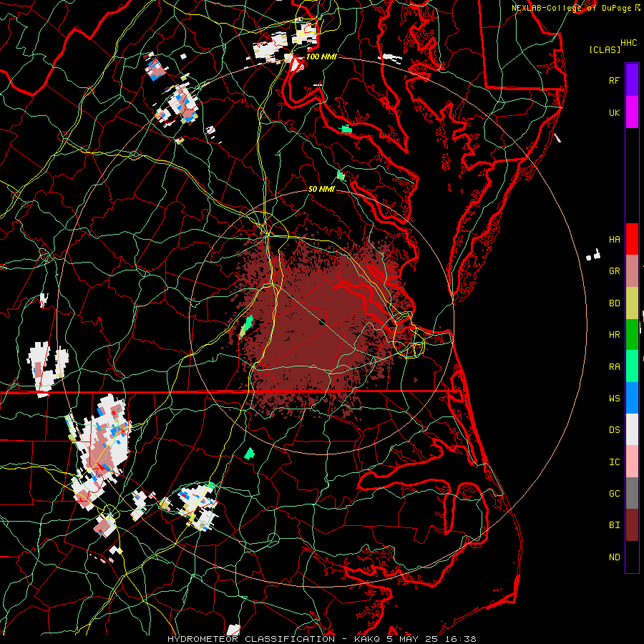Image resolution: width=644 pixels, height=644 pixels.
Task: Click the GC gray legend swatch
Action: click(x=632, y=493)
